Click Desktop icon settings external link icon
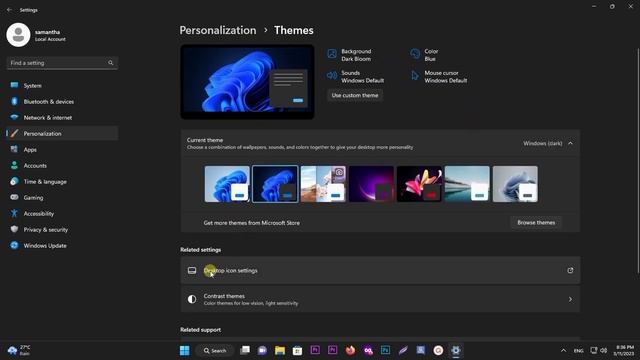This screenshot has width=640, height=360. [570, 270]
